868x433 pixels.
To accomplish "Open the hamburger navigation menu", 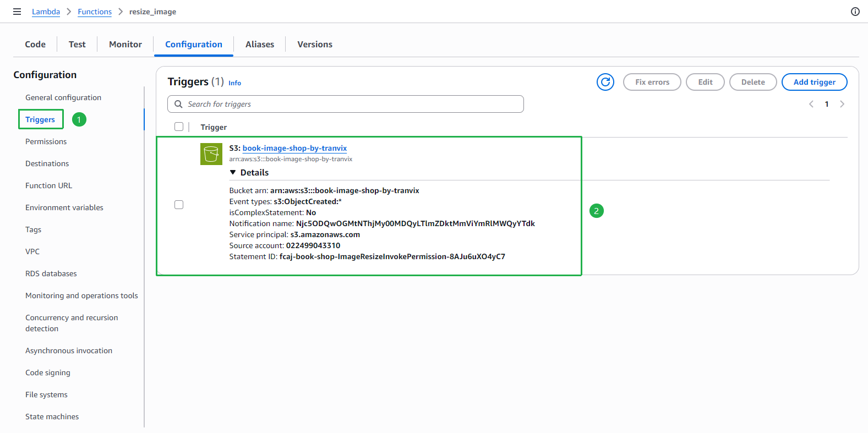I will coord(17,12).
